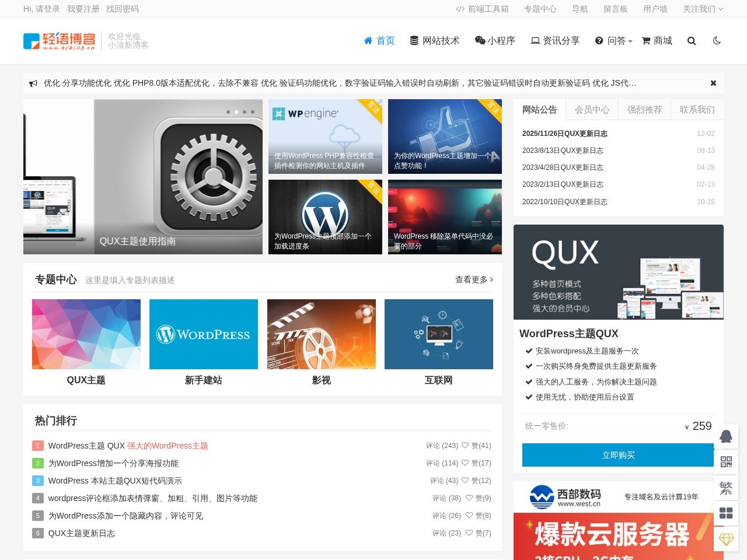Image resolution: width=747 pixels, height=560 pixels.
Task: Click the diamond VIP icon in sidebar
Action: click(x=725, y=539)
